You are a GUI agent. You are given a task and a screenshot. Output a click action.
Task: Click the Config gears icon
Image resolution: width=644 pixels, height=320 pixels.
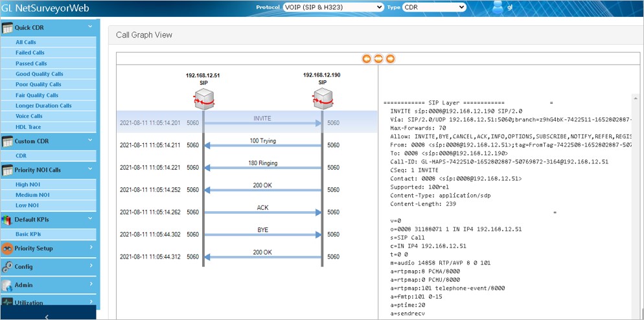(x=7, y=267)
